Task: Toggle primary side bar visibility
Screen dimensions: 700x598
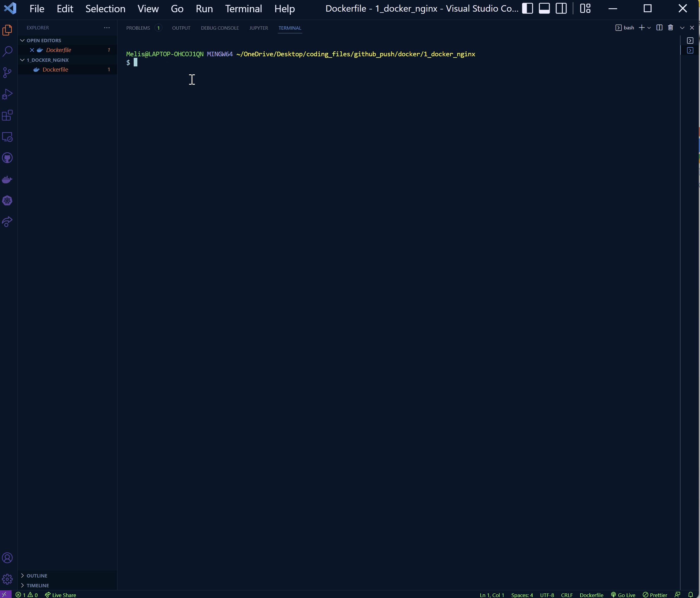Action: pos(527,9)
